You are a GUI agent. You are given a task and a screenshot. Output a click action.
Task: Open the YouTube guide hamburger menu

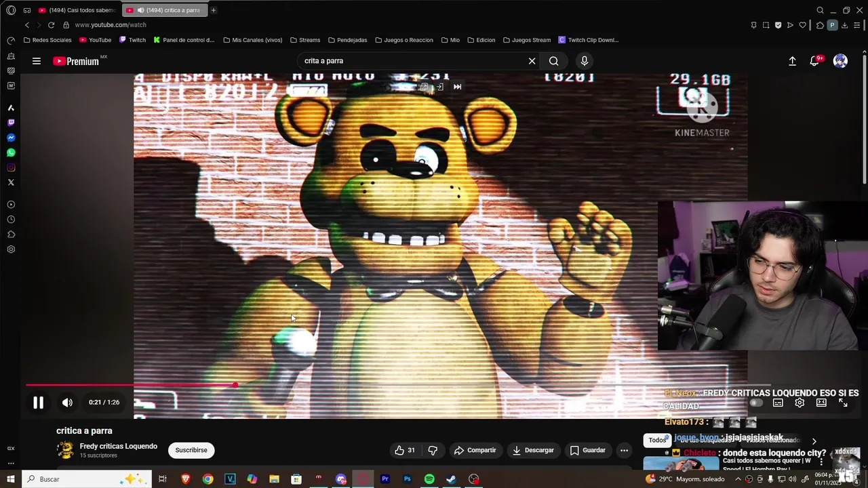point(37,61)
